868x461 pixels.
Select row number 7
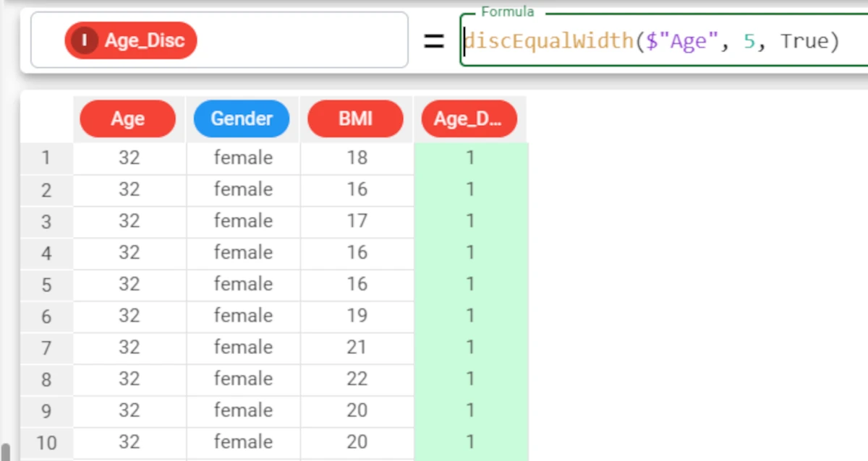pyautogui.click(x=46, y=348)
